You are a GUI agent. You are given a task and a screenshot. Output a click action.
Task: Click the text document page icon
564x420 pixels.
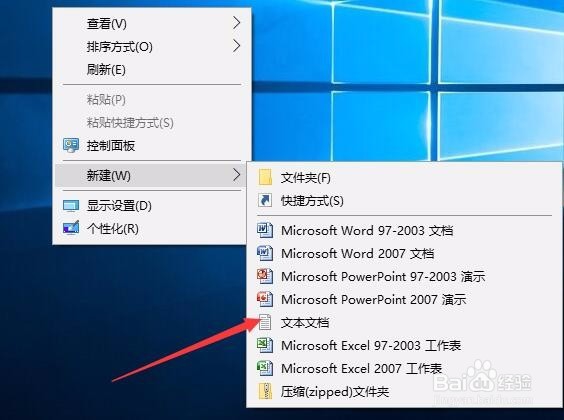pos(265,322)
